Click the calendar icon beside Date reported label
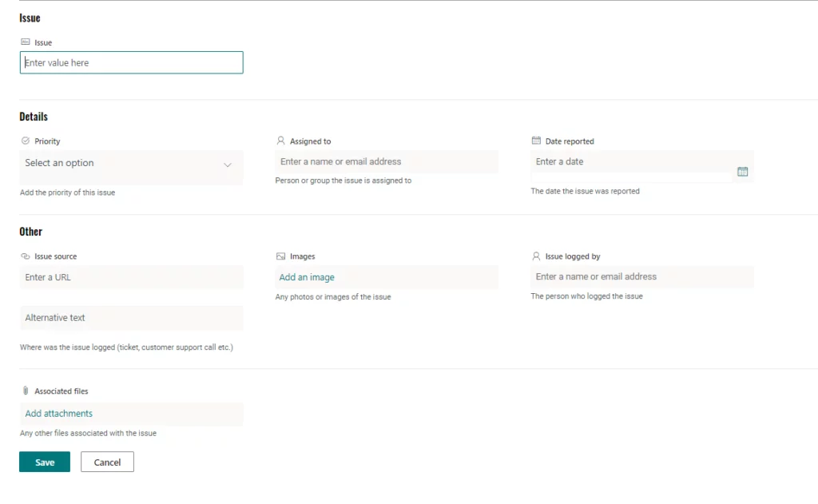Image resolution: width=818 pixels, height=504 pixels. pyautogui.click(x=536, y=141)
